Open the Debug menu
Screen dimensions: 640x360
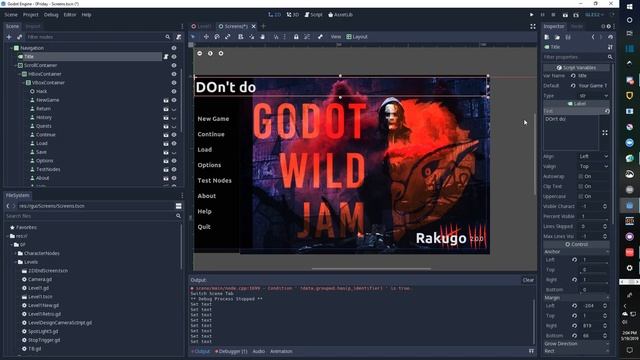[x=51, y=15]
